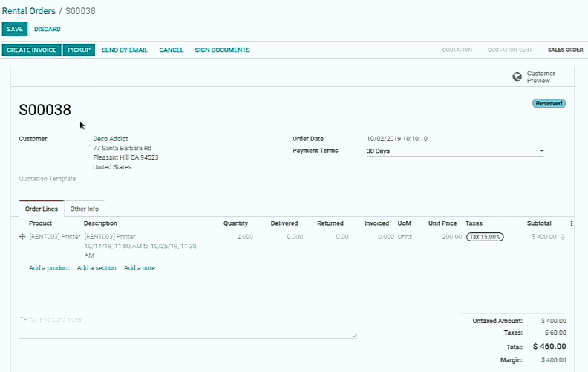Click the Margin value $ 400.00
588x372 pixels.
click(554, 360)
